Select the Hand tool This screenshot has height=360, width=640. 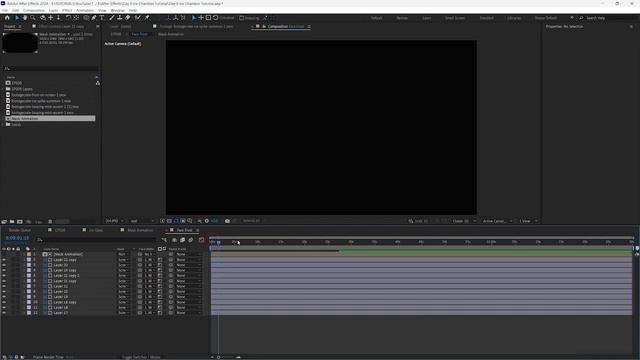pos(24,18)
